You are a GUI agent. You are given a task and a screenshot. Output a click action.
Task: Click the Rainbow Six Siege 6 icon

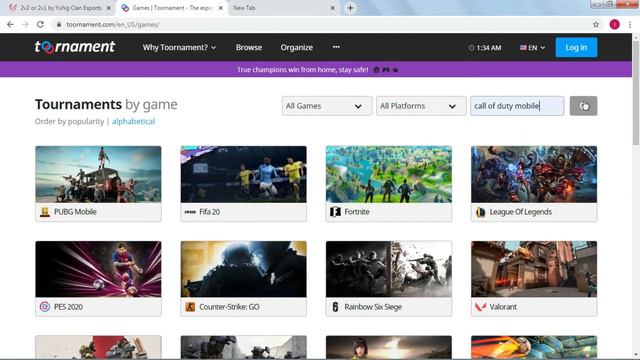(x=335, y=307)
